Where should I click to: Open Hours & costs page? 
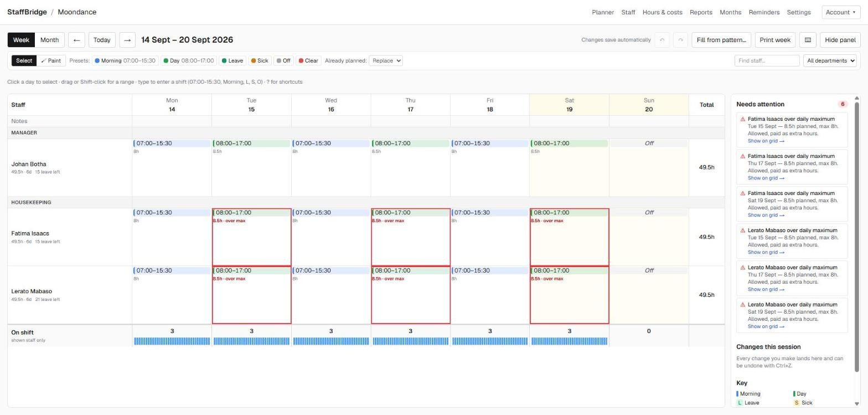[x=662, y=12]
